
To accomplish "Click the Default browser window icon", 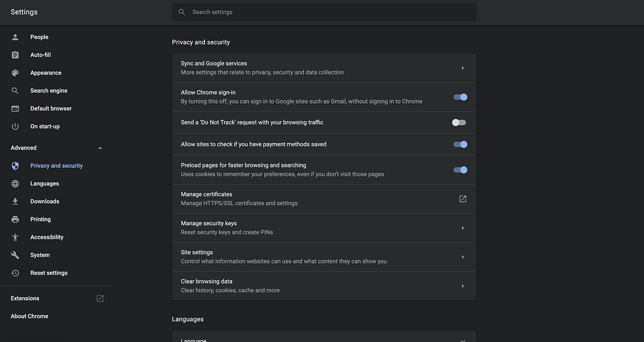I will [x=15, y=108].
